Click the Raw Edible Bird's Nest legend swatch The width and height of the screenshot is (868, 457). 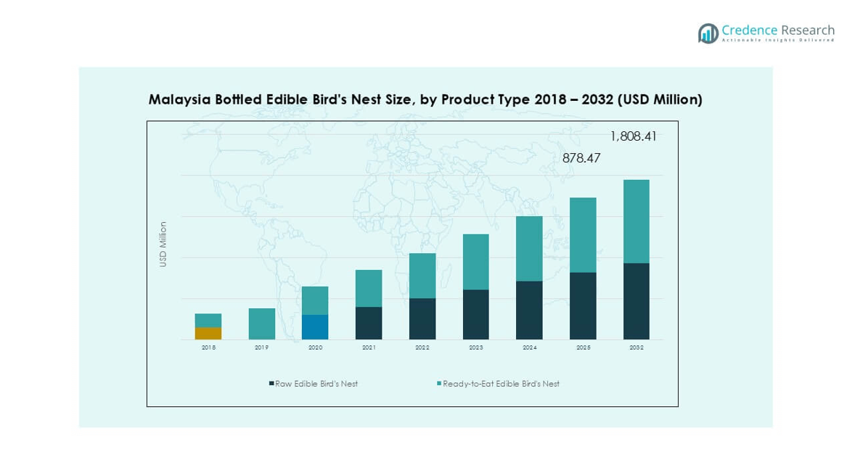(271, 384)
